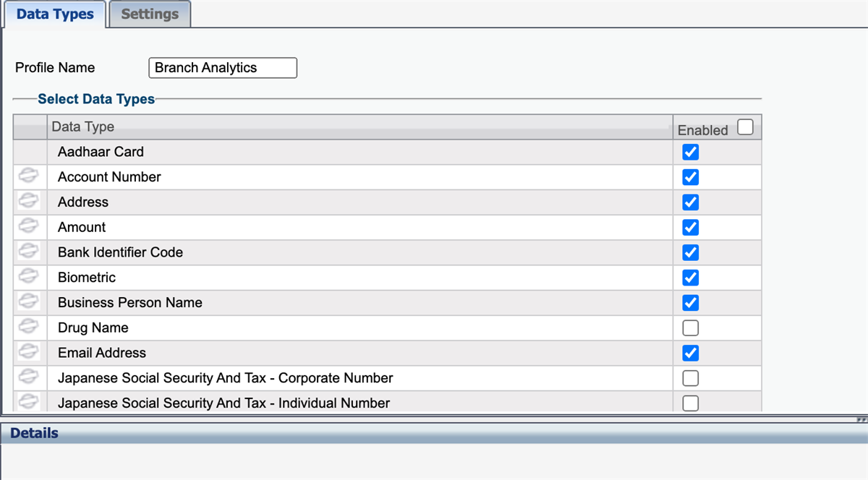Enable the Drug Name data type
868x480 pixels.
(691, 328)
